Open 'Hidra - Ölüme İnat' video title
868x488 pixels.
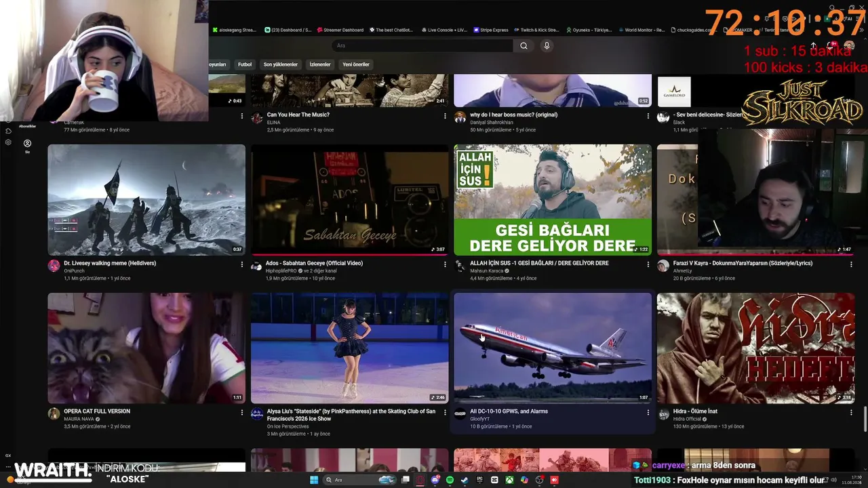(x=695, y=411)
